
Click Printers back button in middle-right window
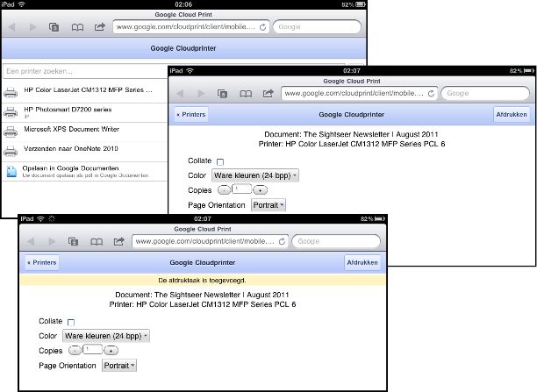click(191, 115)
